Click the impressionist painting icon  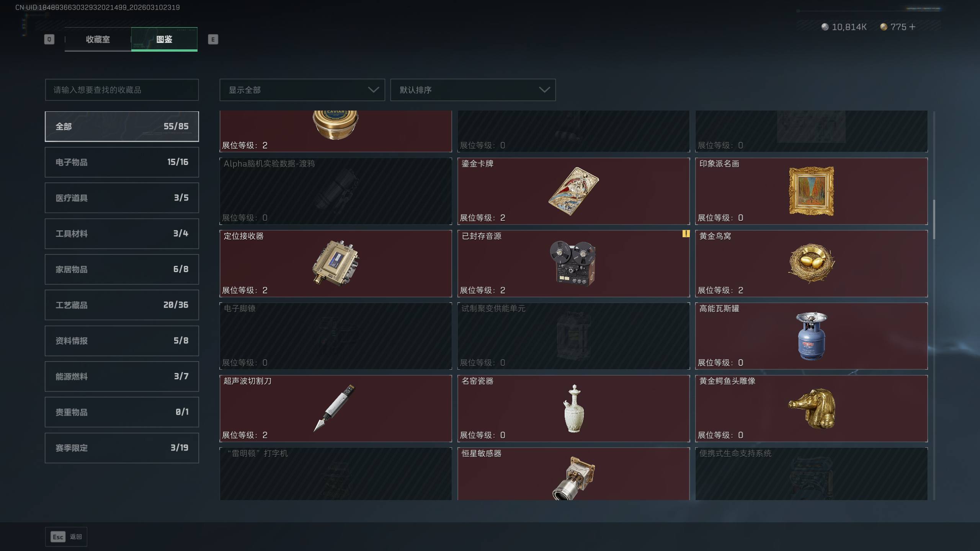point(811,191)
